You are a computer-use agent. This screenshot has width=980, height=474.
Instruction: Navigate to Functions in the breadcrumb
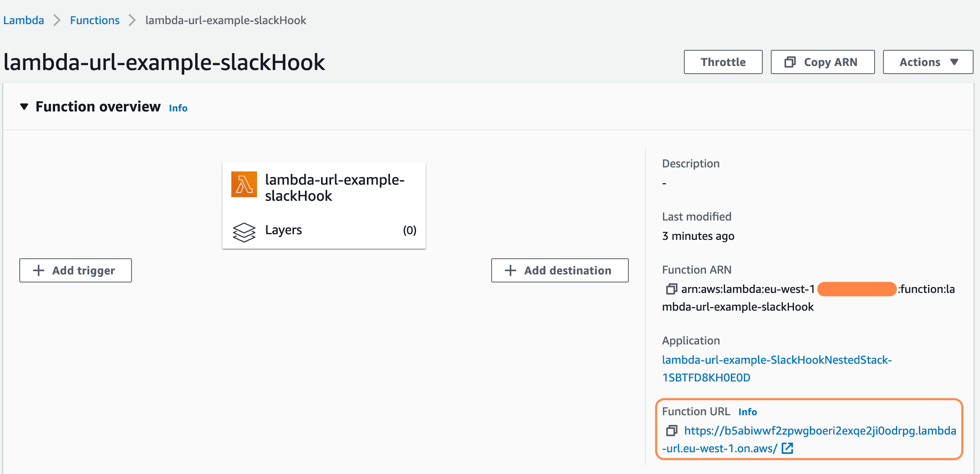(95, 20)
